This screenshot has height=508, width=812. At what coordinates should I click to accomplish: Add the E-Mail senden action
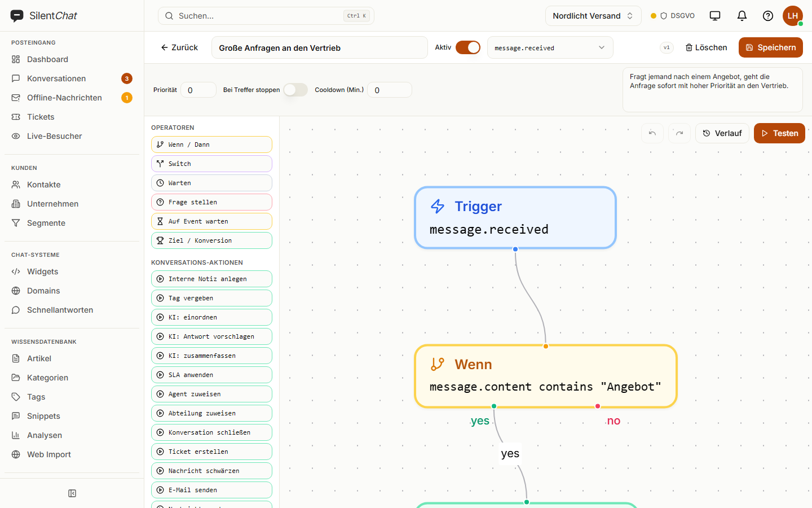211,490
